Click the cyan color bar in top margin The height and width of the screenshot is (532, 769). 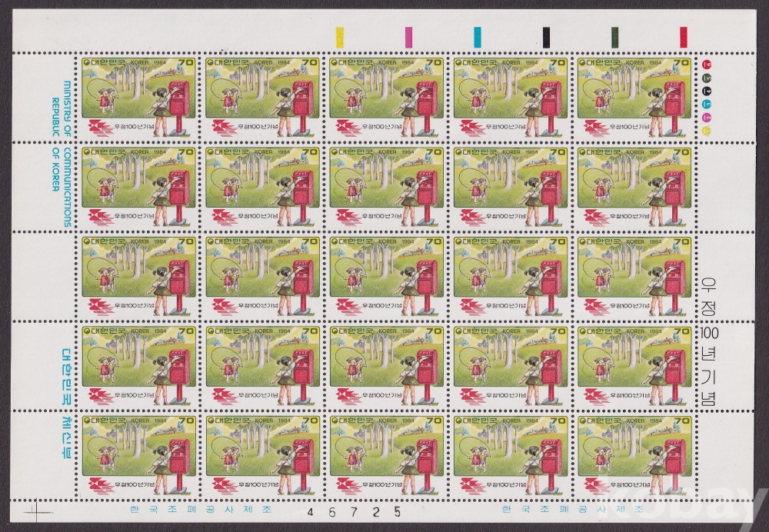pos(478,36)
